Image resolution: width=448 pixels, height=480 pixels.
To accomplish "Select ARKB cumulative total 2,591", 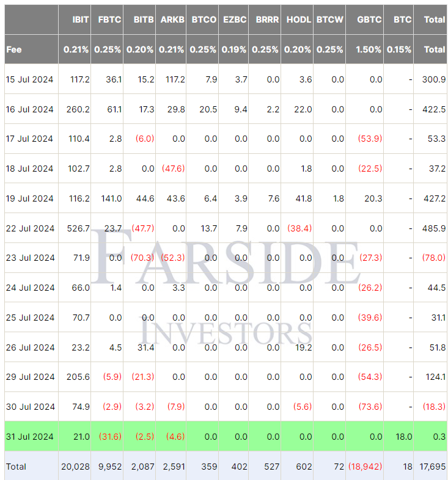I will (174, 467).
